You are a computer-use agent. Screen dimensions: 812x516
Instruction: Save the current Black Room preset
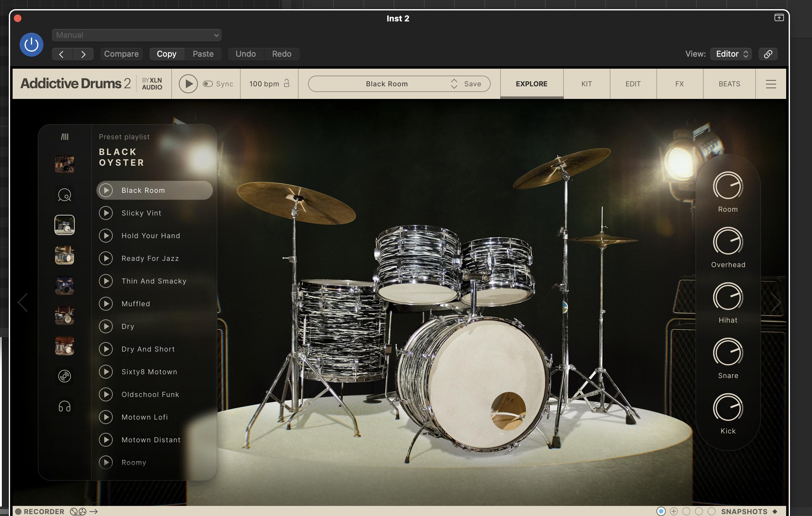click(472, 84)
